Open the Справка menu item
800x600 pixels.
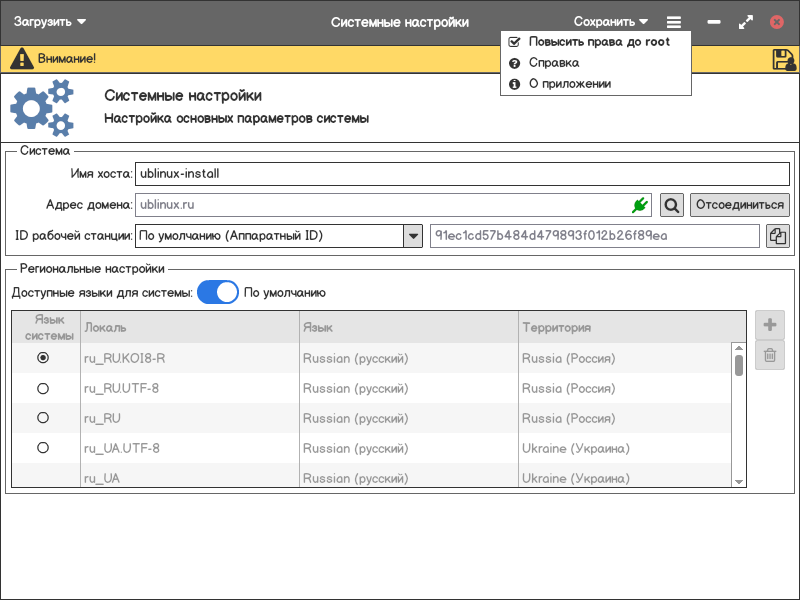click(x=553, y=63)
